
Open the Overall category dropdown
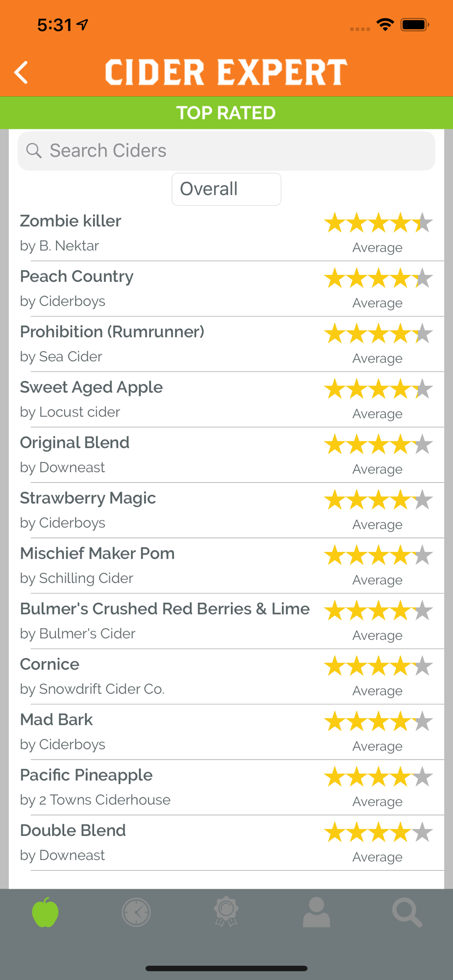pyautogui.click(x=226, y=189)
